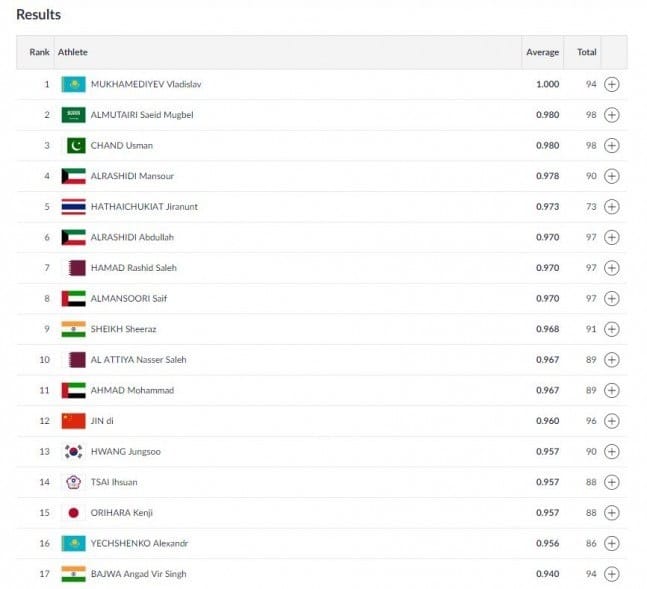Click Thailand flag in rank 5 row

click(x=73, y=207)
